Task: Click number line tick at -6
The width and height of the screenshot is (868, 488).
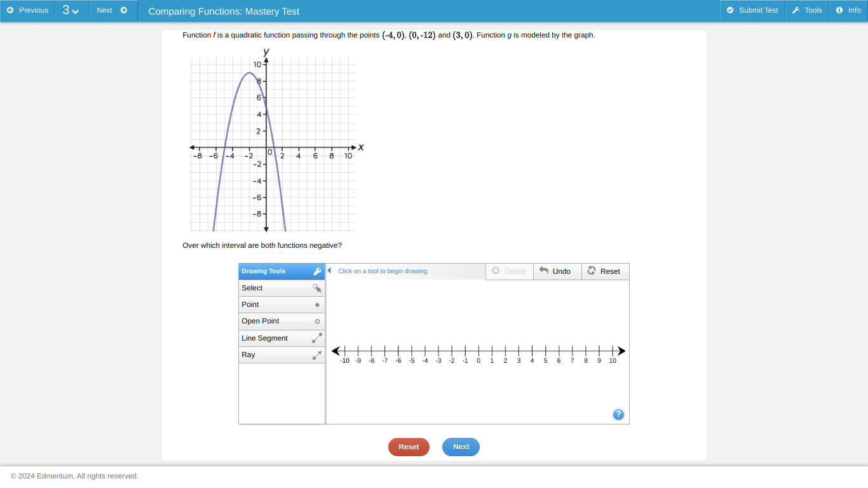Action: point(398,351)
